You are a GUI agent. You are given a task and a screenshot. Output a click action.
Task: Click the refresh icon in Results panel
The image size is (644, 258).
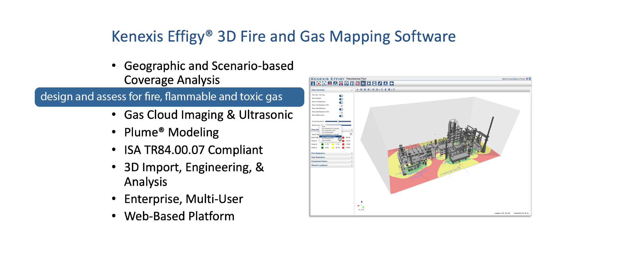click(x=351, y=134)
